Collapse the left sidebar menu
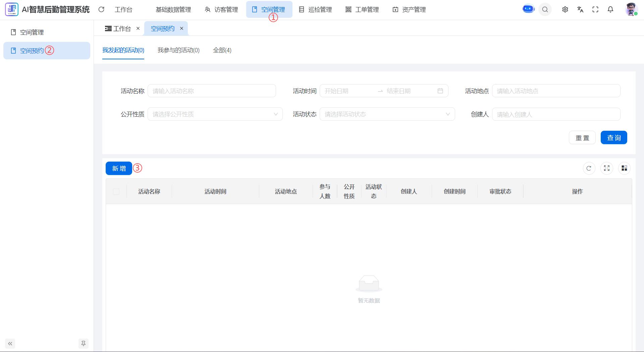This screenshot has height=352, width=644. click(10, 343)
